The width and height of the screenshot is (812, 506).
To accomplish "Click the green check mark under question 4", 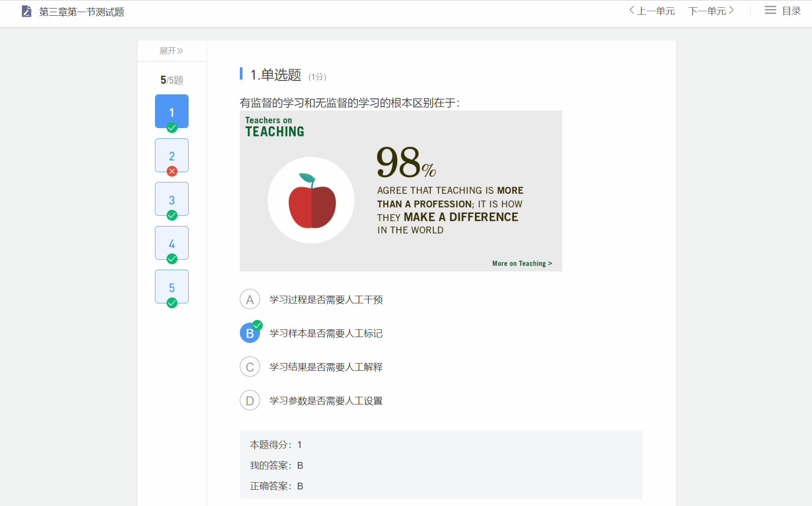I will point(172,259).
